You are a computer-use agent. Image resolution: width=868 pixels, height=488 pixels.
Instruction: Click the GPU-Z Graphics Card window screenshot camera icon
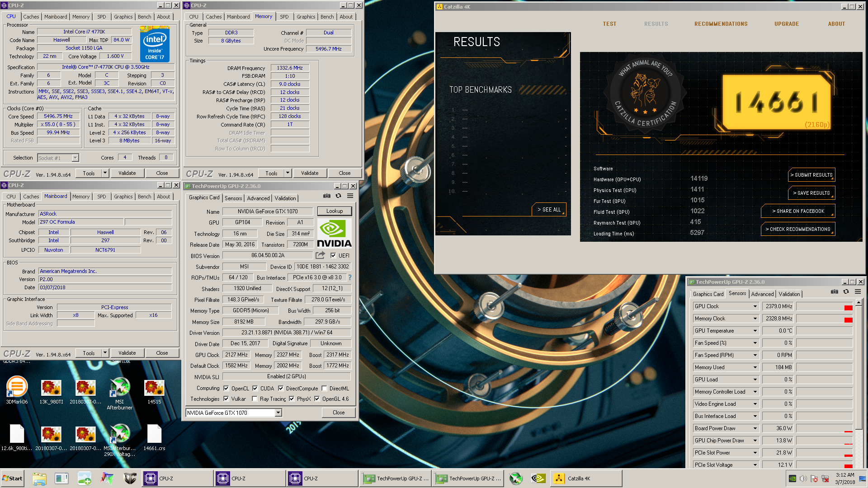(326, 196)
